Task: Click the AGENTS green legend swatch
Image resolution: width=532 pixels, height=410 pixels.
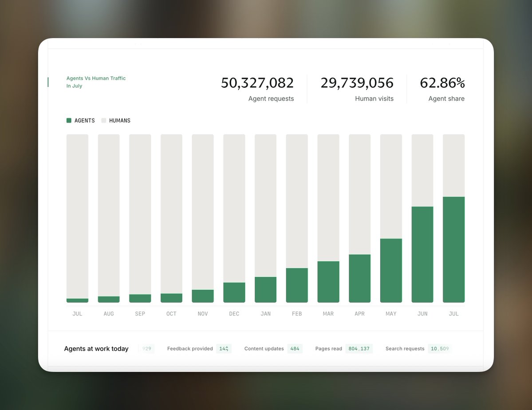Action: tap(69, 121)
